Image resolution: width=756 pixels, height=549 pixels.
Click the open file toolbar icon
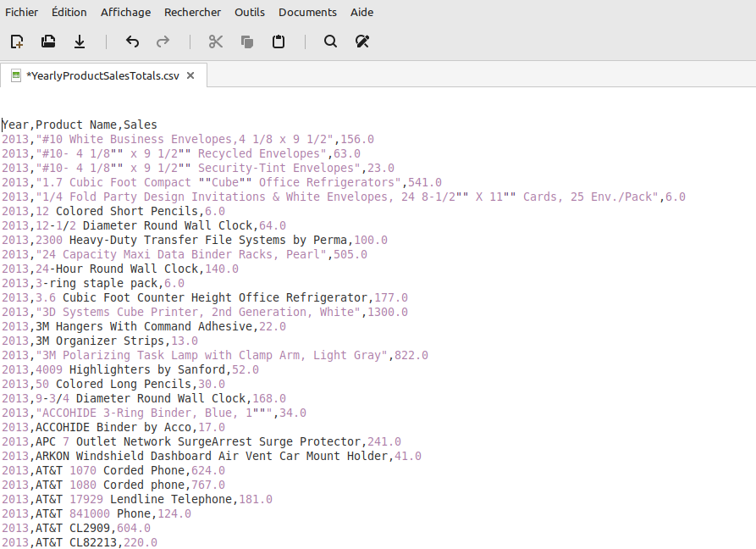(48, 42)
